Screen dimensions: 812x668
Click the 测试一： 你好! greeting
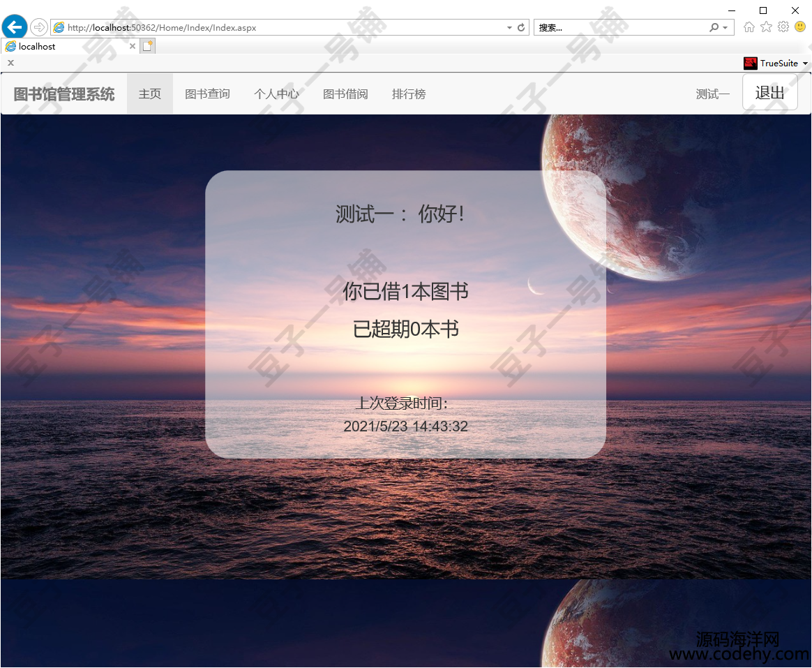(400, 214)
